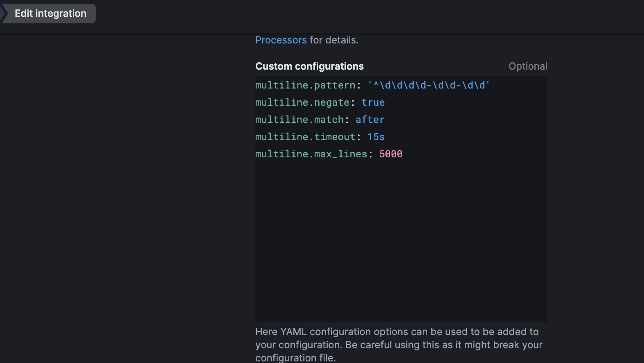Open the Processors documentation link
644x363 pixels.
(x=281, y=40)
